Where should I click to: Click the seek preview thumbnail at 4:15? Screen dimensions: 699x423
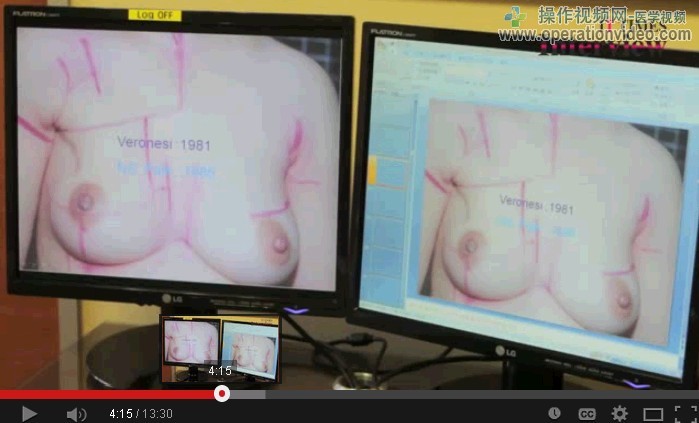(x=221, y=349)
